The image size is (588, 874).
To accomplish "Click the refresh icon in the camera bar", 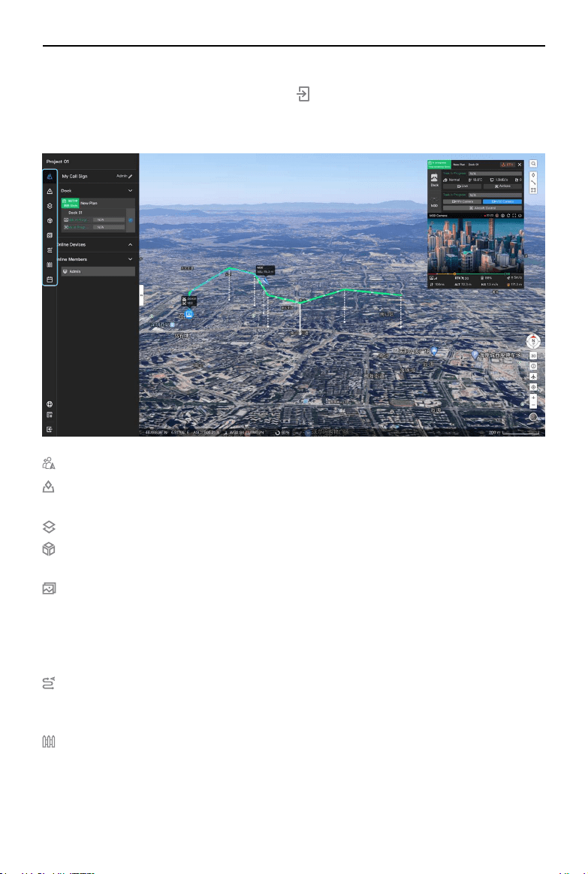I will [508, 215].
